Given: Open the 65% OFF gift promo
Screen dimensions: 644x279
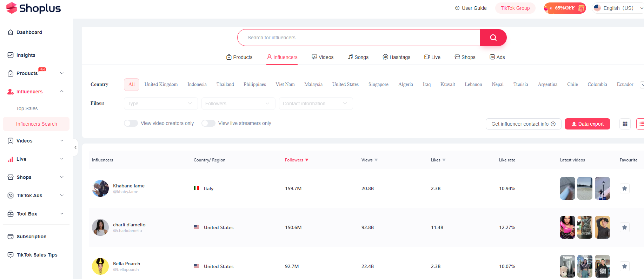Looking at the screenshot, I should [565, 8].
